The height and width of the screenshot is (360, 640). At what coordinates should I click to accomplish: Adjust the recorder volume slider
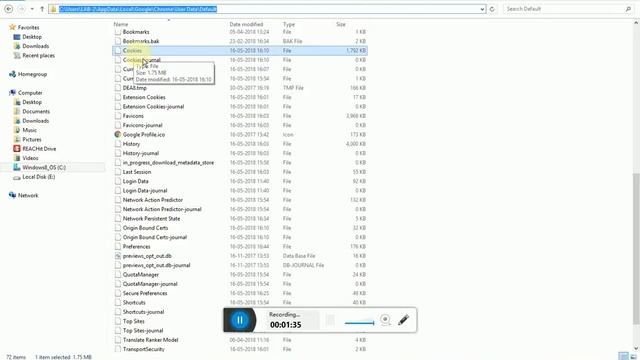[360, 323]
